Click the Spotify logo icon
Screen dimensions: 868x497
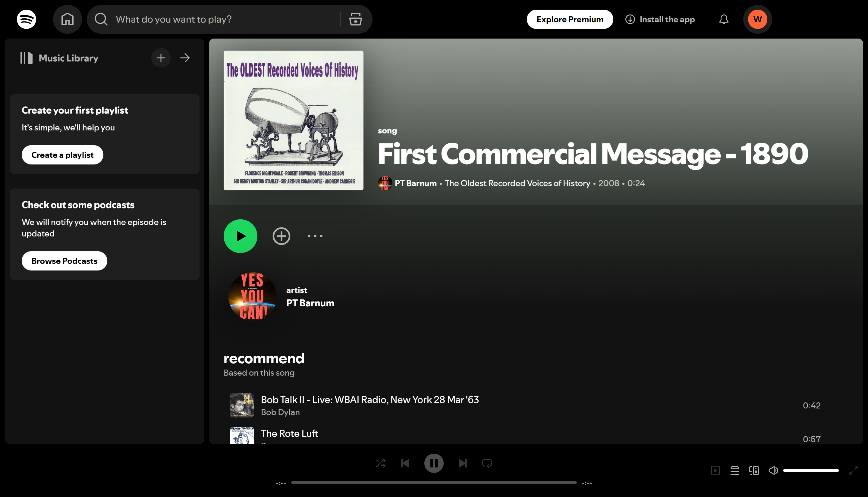[26, 19]
